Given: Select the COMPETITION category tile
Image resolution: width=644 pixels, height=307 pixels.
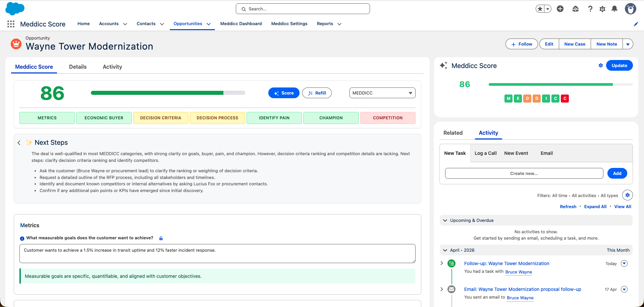Looking at the screenshot, I should click(x=388, y=118).
